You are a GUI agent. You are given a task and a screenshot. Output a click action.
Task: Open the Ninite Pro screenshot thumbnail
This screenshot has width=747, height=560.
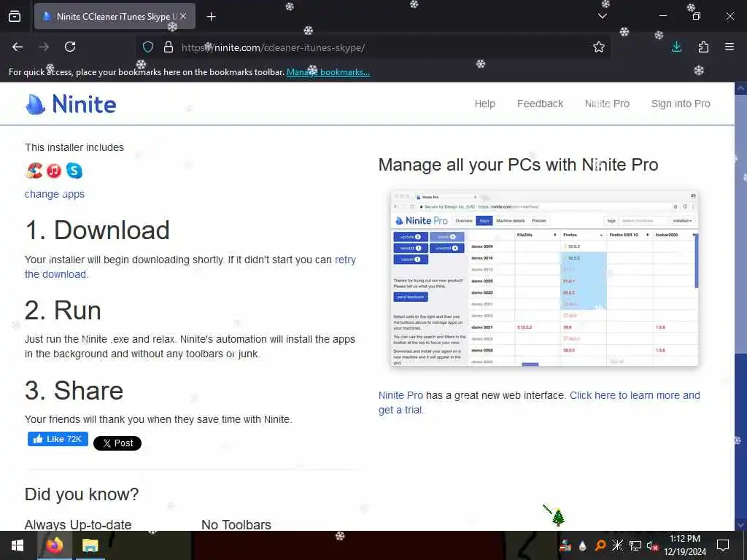(x=544, y=278)
